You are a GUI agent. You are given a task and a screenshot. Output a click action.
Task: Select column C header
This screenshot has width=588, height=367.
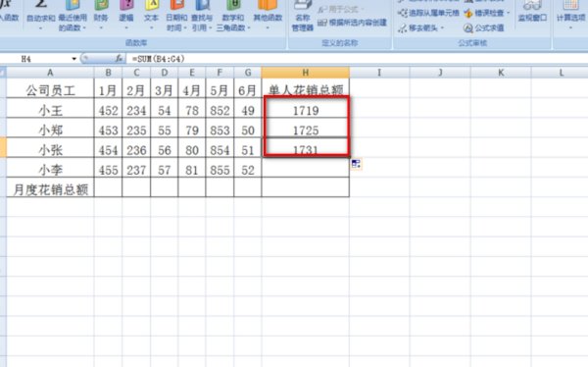[x=136, y=73]
